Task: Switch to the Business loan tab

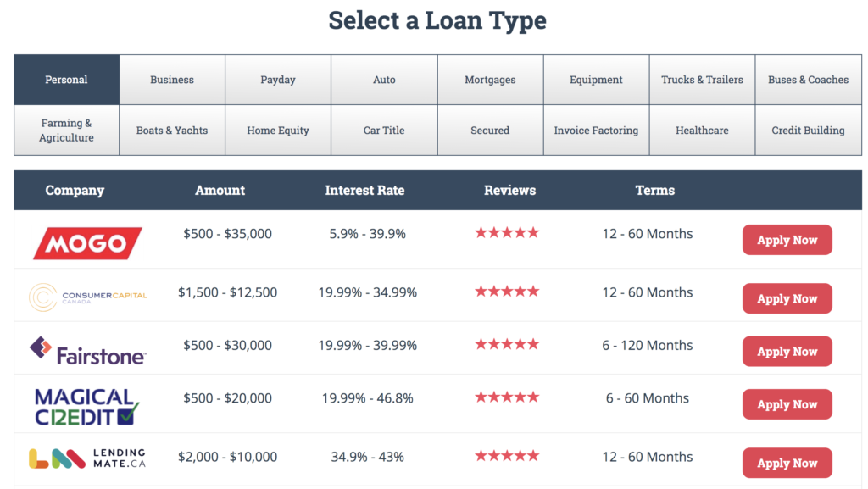Action: [172, 80]
